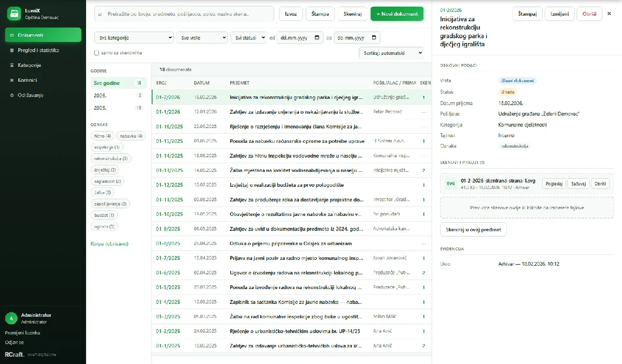Open the Sortiraj: automatski dropdown
The height and width of the screenshot is (364, 622).
pyautogui.click(x=391, y=53)
